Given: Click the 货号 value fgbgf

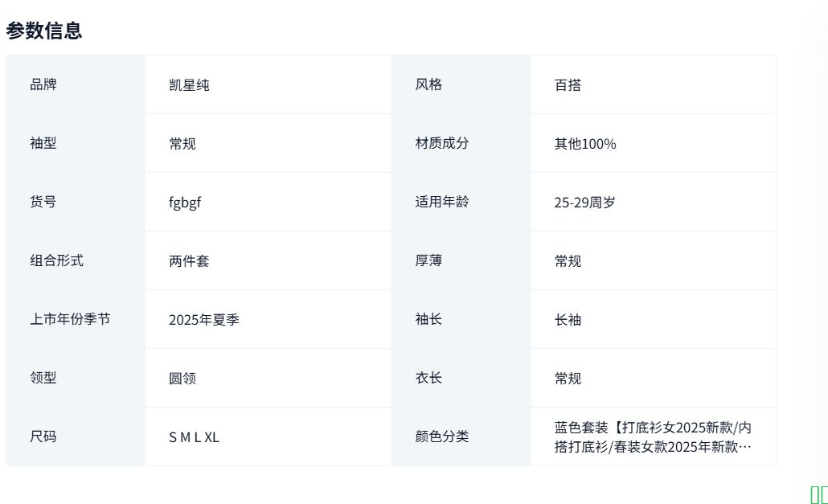Looking at the screenshot, I should point(185,203).
